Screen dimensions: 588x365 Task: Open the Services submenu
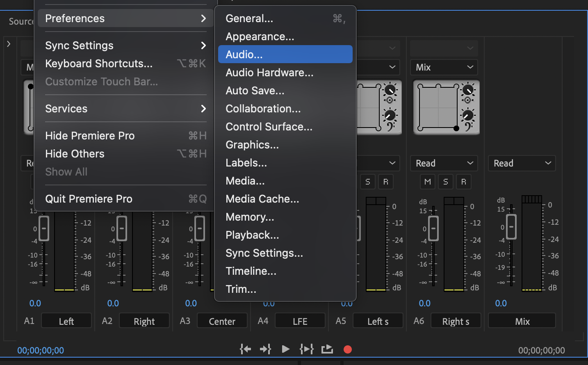125,109
